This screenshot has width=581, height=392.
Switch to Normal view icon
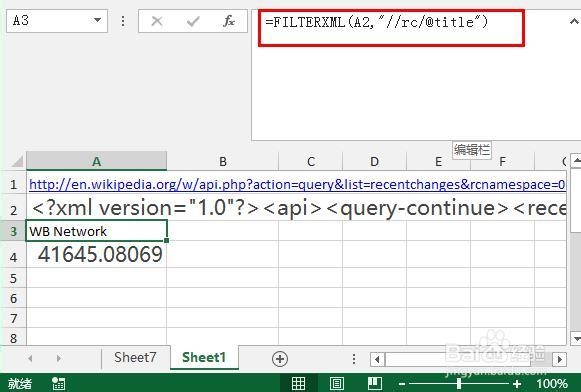pos(299,383)
